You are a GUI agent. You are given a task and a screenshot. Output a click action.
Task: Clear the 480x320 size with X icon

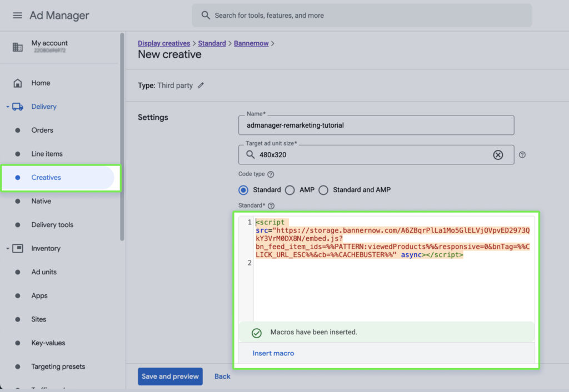click(498, 155)
